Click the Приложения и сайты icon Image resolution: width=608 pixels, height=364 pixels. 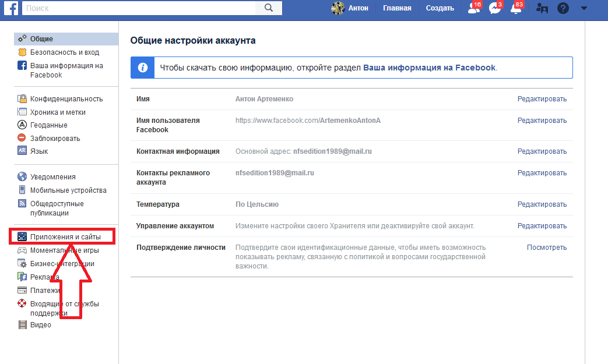pyautogui.click(x=22, y=236)
